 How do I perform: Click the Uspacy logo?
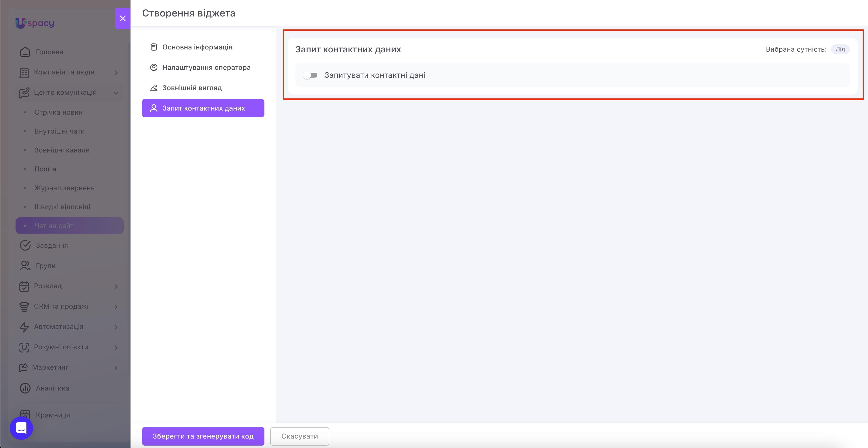35,23
